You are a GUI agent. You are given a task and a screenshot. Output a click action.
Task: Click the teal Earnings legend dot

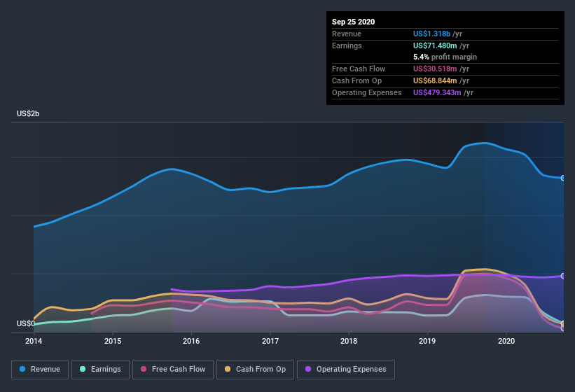83,369
